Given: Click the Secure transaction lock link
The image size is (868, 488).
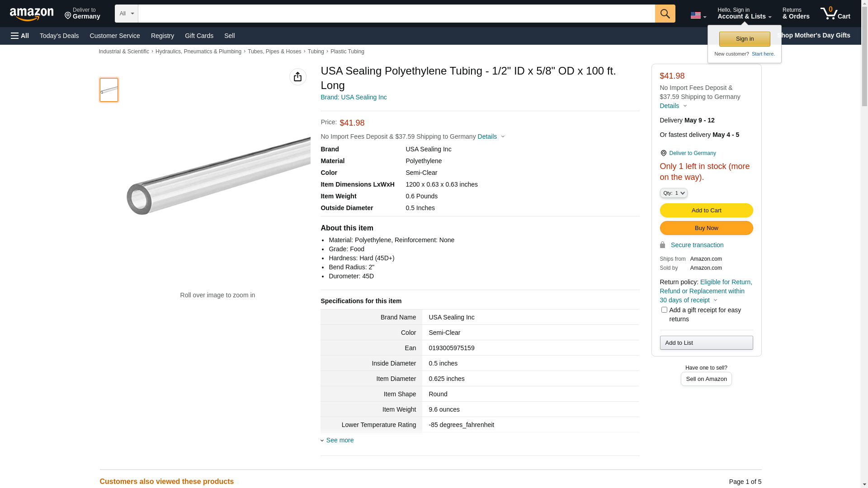Looking at the screenshot, I should tap(697, 245).
